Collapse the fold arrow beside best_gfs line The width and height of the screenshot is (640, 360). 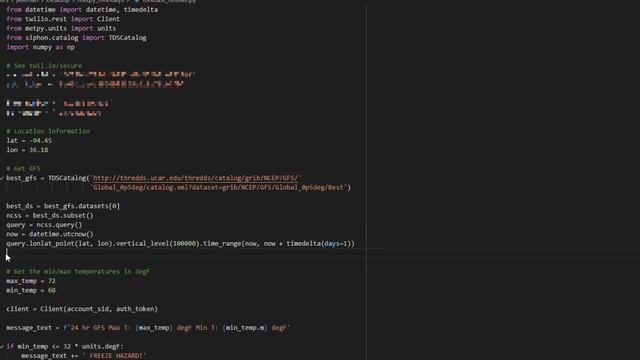click(2, 178)
